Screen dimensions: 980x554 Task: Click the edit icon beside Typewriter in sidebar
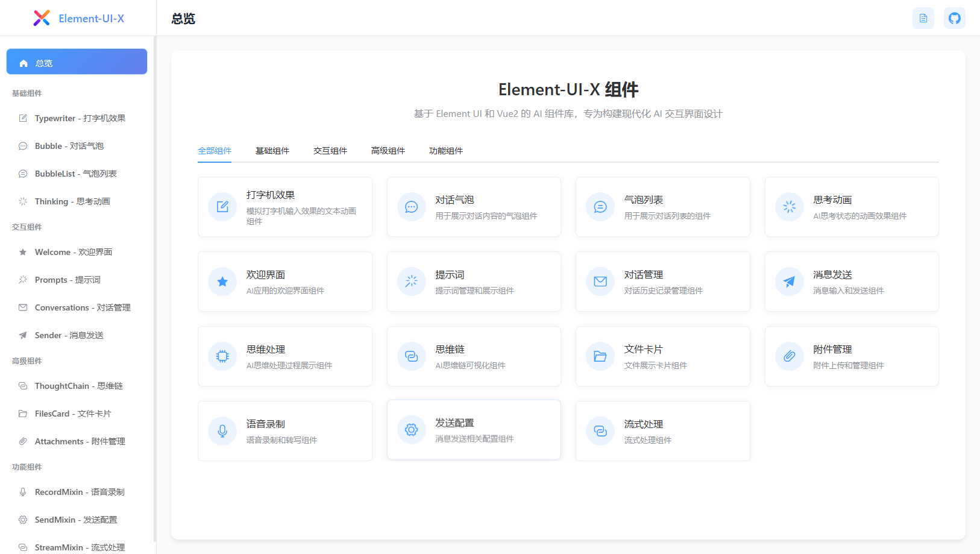pyautogui.click(x=23, y=118)
